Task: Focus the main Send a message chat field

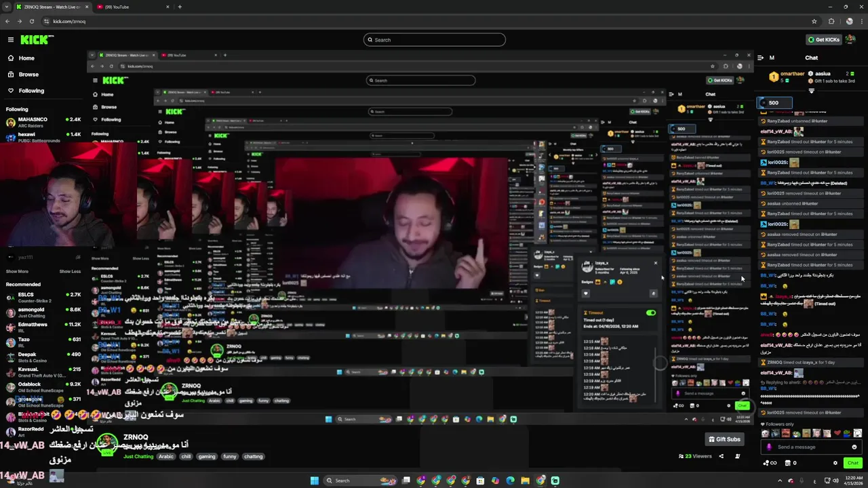Action: click(x=812, y=447)
